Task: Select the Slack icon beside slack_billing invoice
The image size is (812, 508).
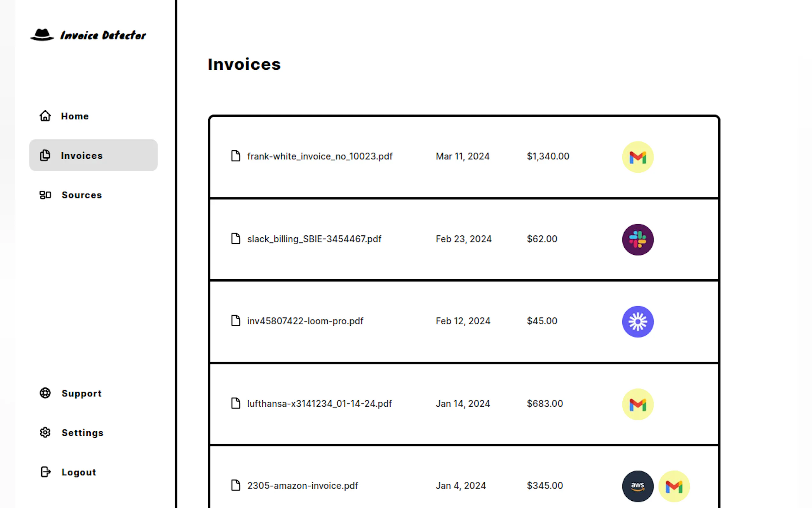Action: (637, 239)
